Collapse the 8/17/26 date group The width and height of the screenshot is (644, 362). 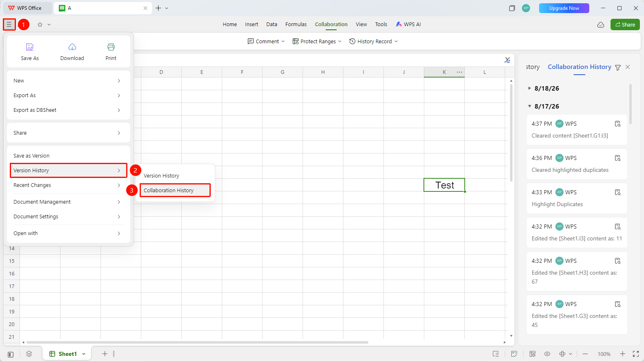(530, 106)
